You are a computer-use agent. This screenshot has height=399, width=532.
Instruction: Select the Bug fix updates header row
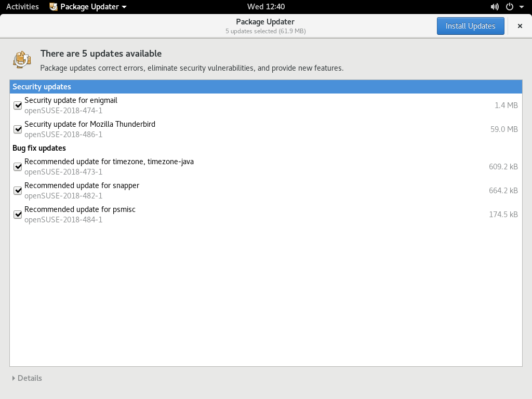pos(39,148)
